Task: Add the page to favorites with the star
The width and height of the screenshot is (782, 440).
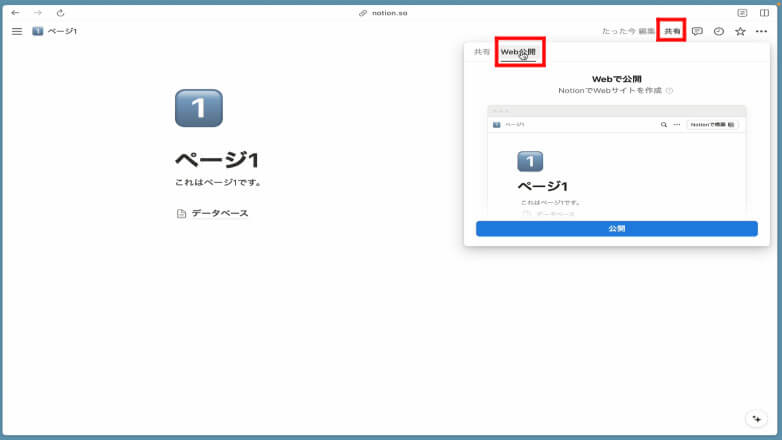Action: click(x=740, y=31)
